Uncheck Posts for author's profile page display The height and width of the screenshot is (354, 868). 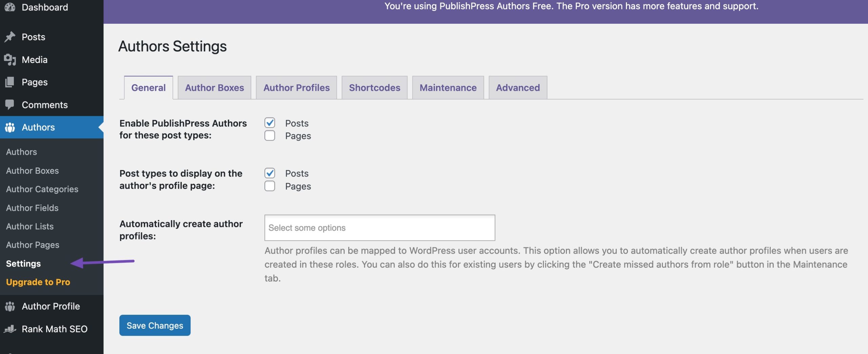pyautogui.click(x=270, y=173)
